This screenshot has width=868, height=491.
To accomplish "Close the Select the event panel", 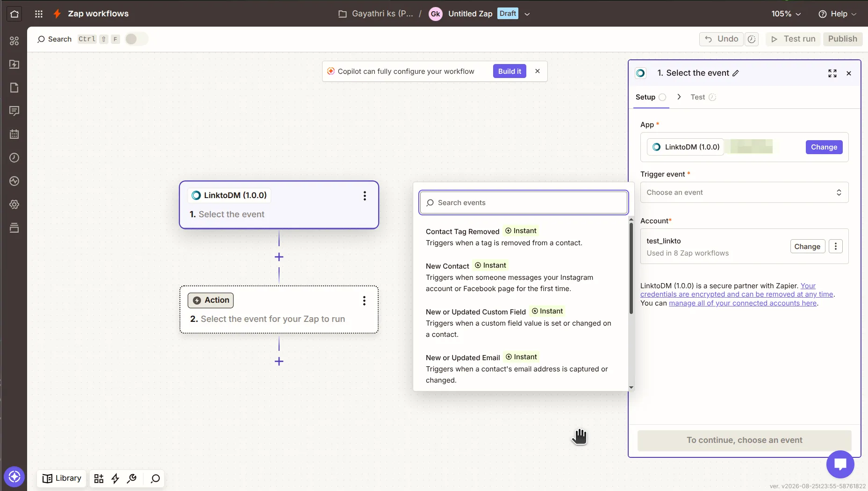I will [x=849, y=73].
